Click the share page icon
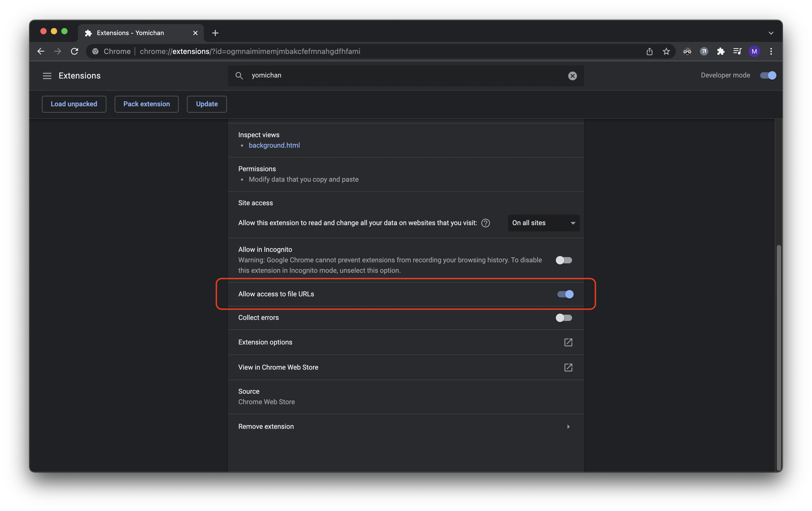 [649, 51]
